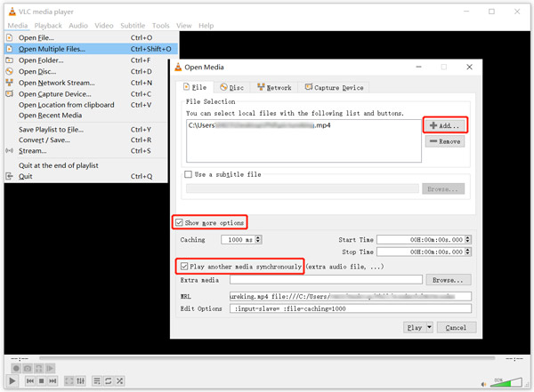Screen dimensions: 534x392
Task: Switch to the Network tab
Action: coord(274,87)
